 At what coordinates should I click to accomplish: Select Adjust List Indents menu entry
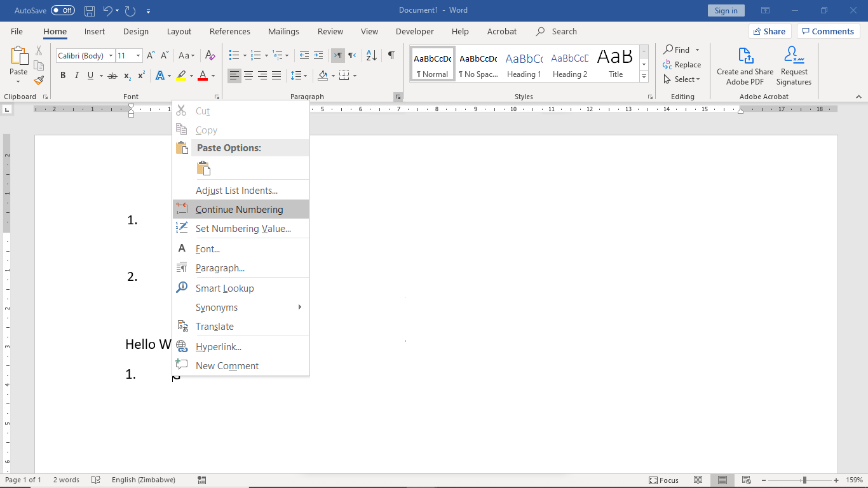pyautogui.click(x=241, y=191)
